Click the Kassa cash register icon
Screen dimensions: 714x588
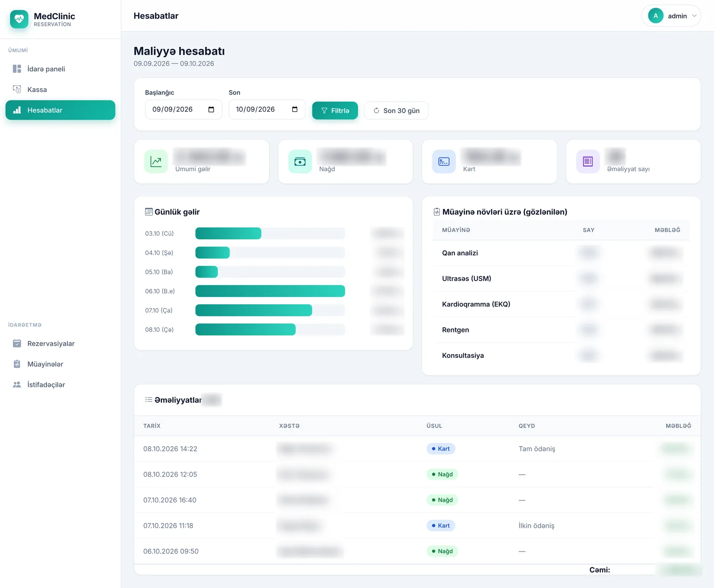(17, 89)
